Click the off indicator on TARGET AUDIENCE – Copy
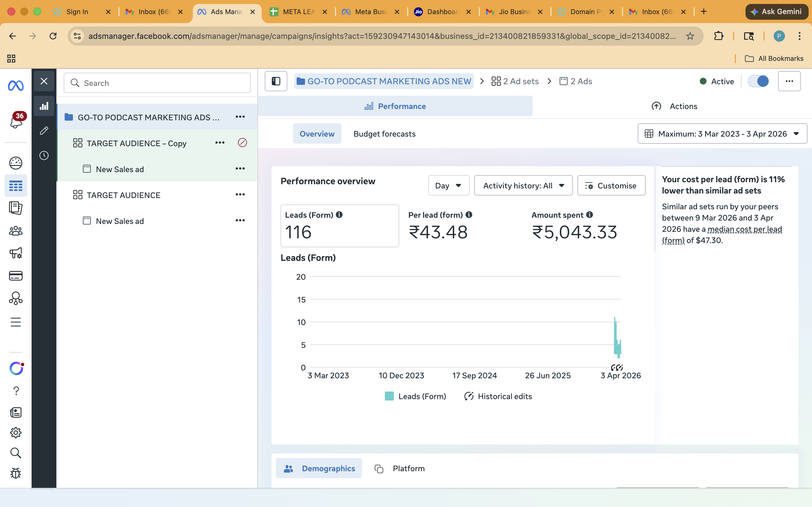 click(x=242, y=143)
